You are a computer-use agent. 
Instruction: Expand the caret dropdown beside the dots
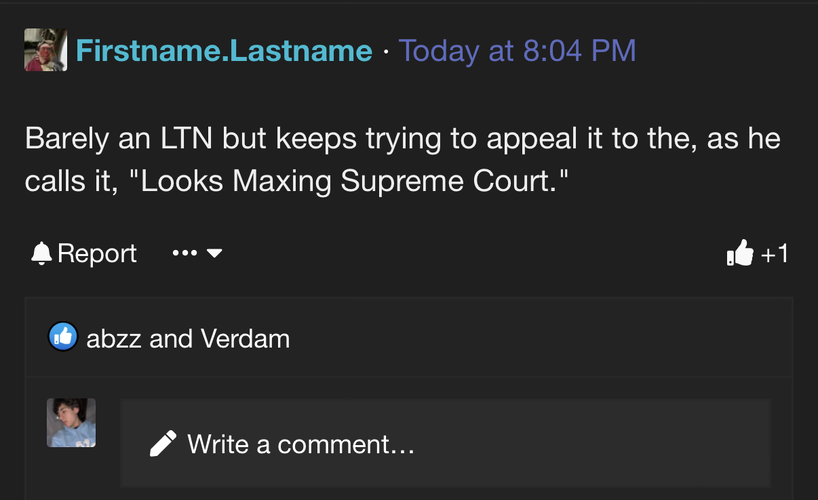[214, 253]
